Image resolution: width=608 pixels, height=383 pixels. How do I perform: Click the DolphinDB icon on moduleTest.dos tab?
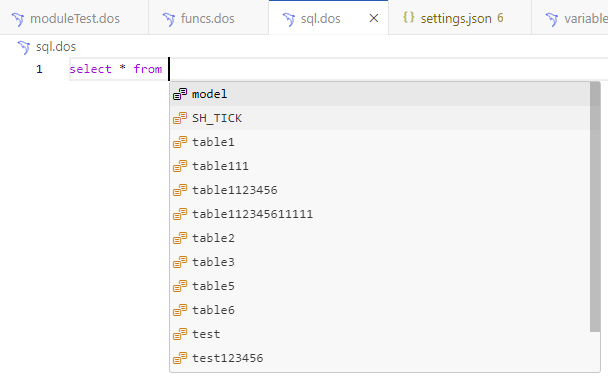point(18,19)
